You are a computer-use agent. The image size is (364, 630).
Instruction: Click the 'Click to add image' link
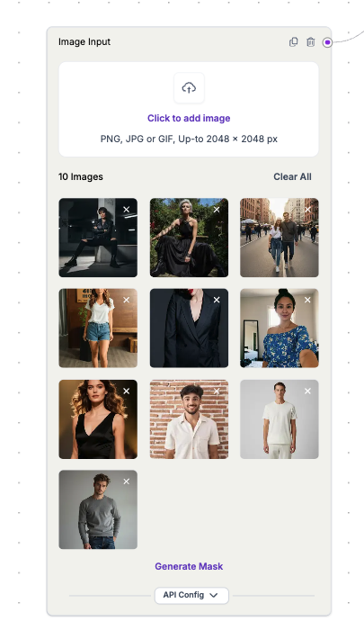click(189, 118)
